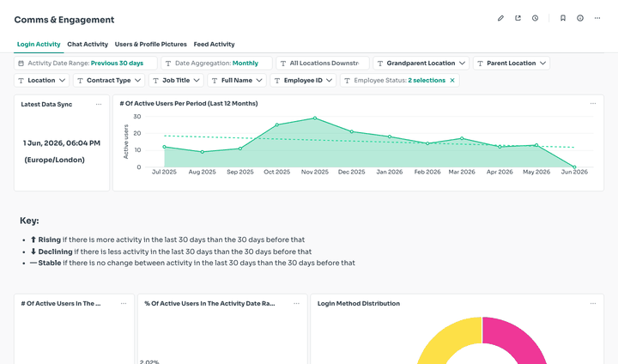This screenshot has height=364, width=618.
Task: Click calendar icon in Activity Date Range filter
Action: [x=21, y=63]
